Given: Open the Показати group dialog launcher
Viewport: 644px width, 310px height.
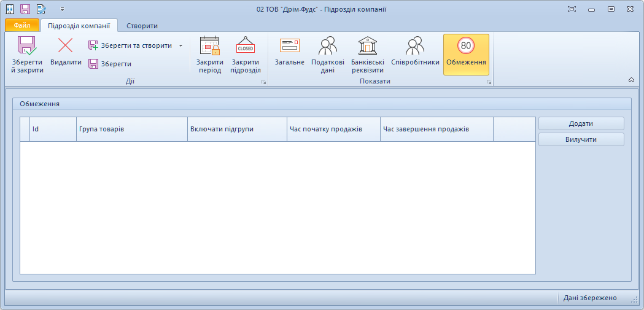Looking at the screenshot, I should click(x=489, y=82).
